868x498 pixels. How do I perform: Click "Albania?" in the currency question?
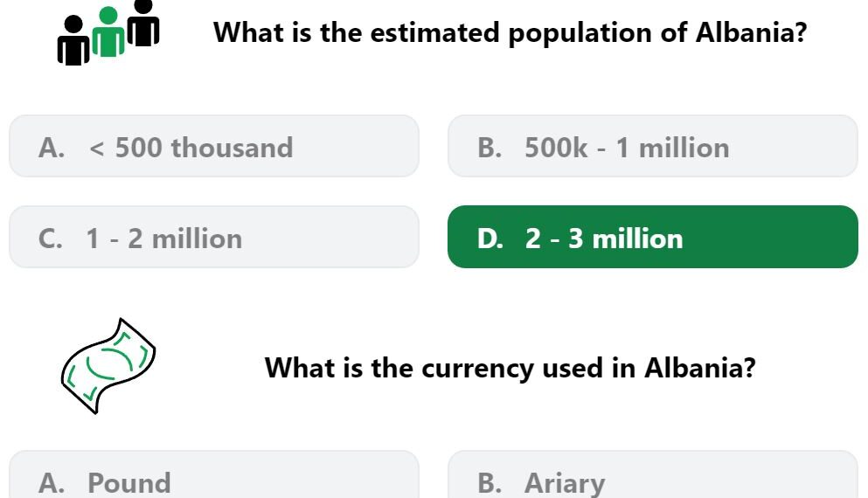click(x=700, y=368)
